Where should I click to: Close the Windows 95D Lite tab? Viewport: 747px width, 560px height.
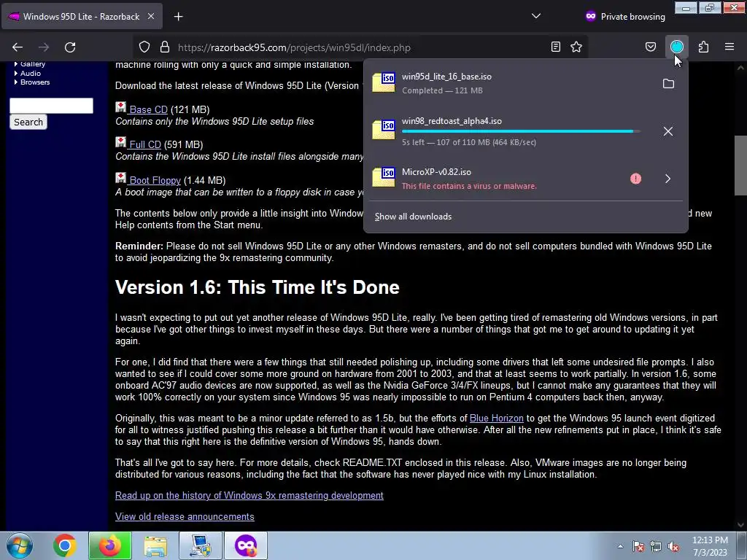[x=150, y=16]
